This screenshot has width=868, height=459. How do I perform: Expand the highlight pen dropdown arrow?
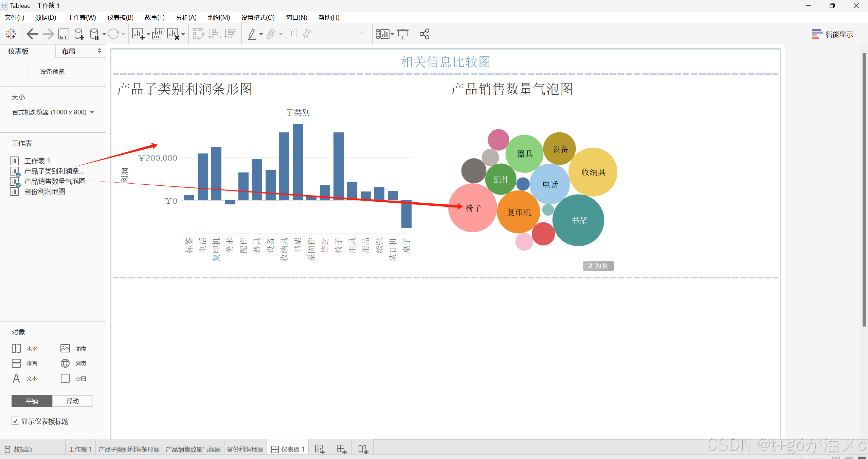[261, 34]
